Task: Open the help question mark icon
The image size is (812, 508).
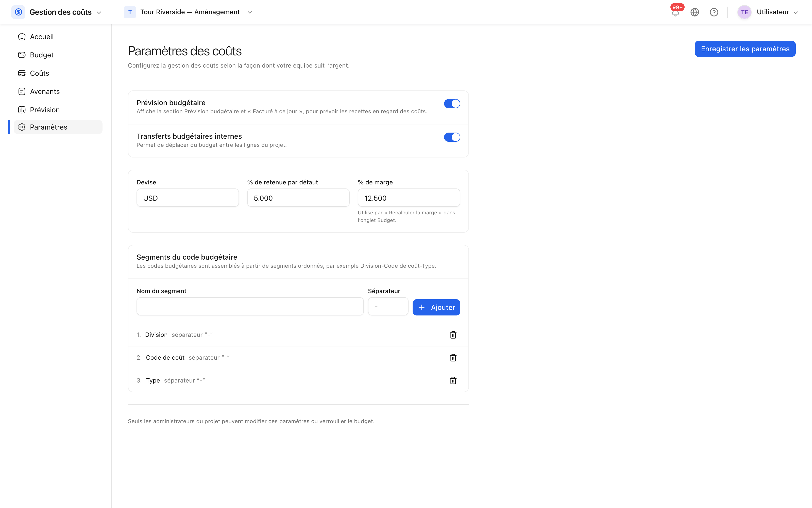Action: coord(714,12)
